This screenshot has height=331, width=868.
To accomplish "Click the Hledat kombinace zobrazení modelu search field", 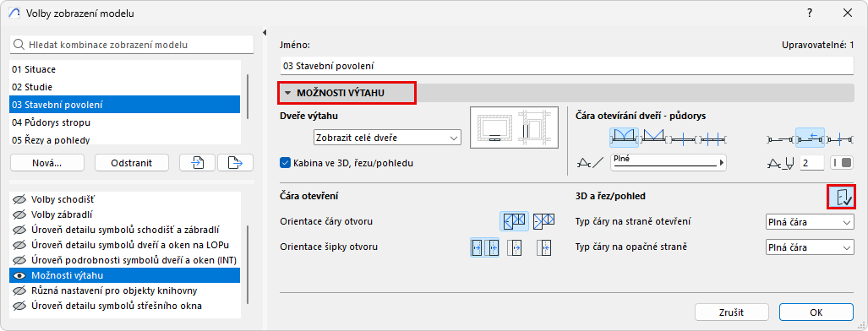I will 132,45.
